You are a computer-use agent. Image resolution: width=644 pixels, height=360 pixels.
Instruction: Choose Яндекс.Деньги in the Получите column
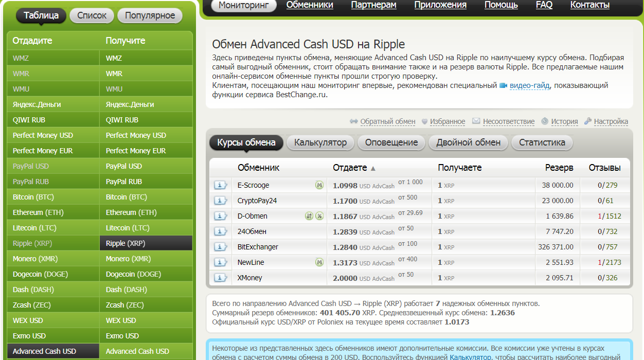click(146, 104)
